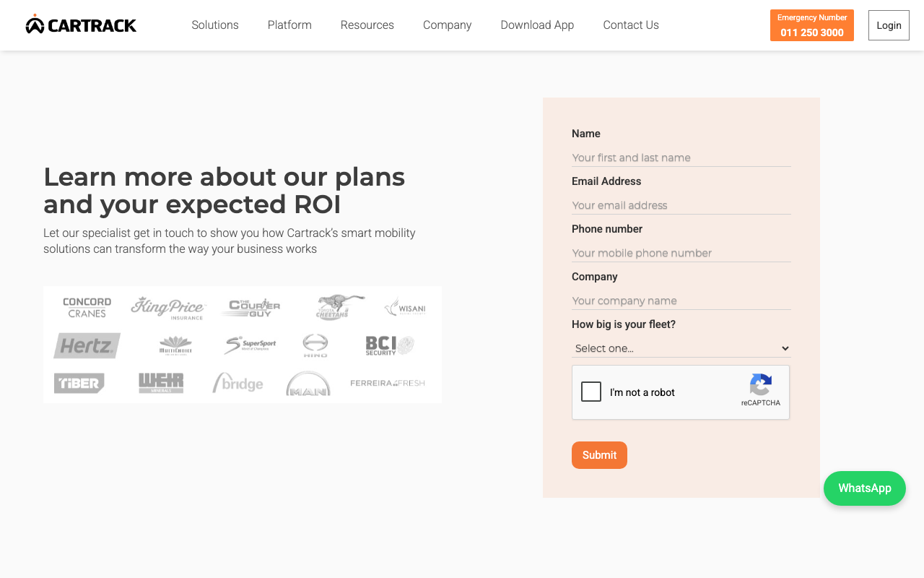This screenshot has height=578, width=924.
Task: Click the King Price Insurance logo
Action: (x=168, y=308)
